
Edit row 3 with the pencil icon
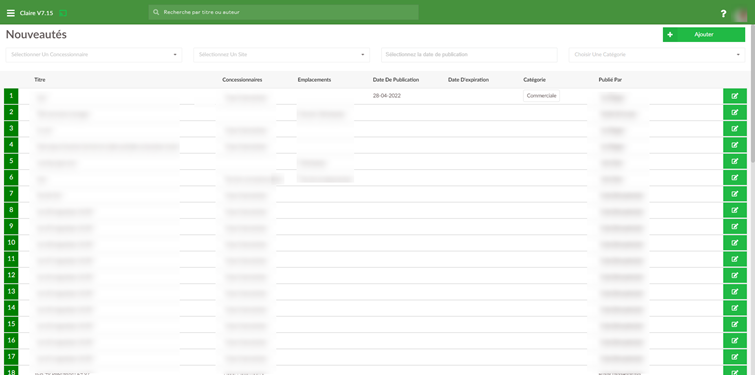click(735, 129)
